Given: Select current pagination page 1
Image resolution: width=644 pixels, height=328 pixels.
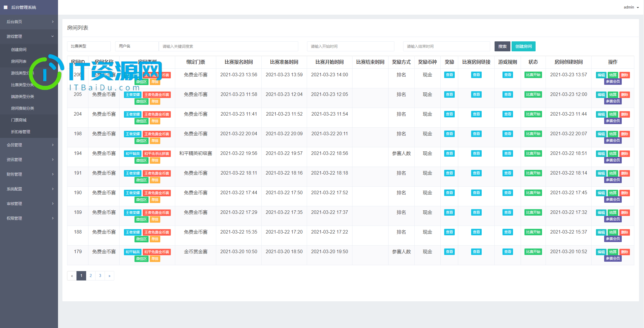Looking at the screenshot, I should tap(81, 276).
